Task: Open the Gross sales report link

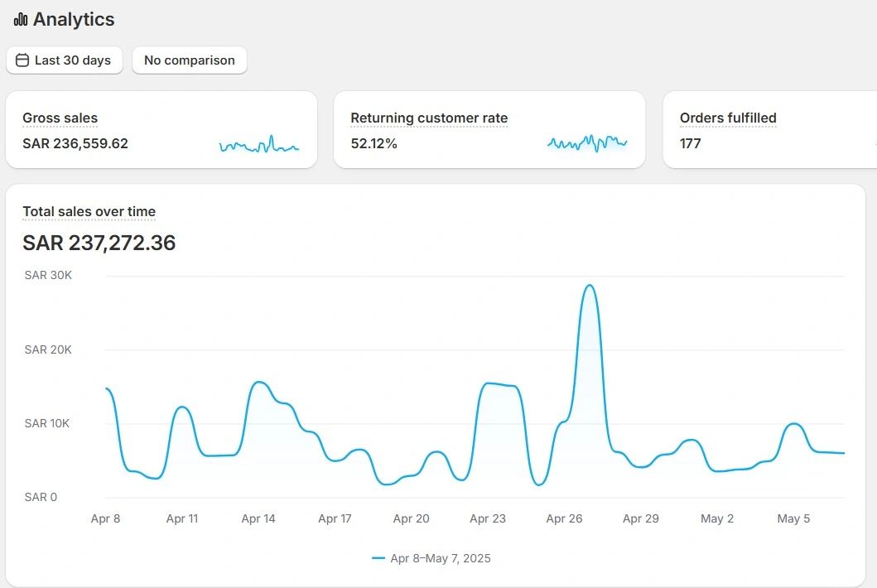Action: tap(60, 118)
